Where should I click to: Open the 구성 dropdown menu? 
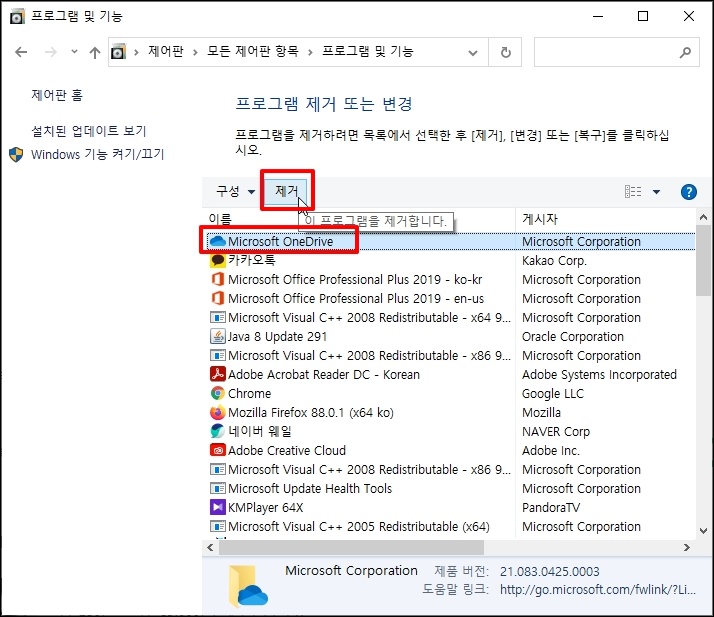pos(235,191)
